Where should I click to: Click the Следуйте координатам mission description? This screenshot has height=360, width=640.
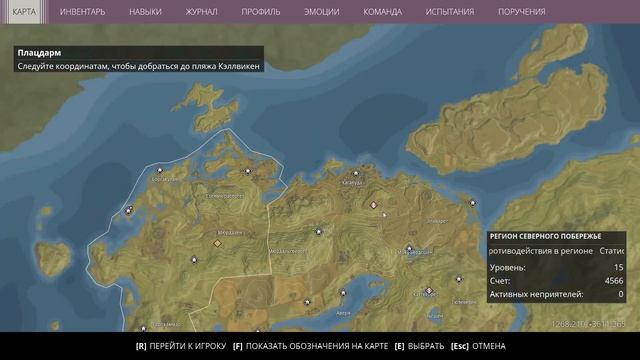click(138, 66)
